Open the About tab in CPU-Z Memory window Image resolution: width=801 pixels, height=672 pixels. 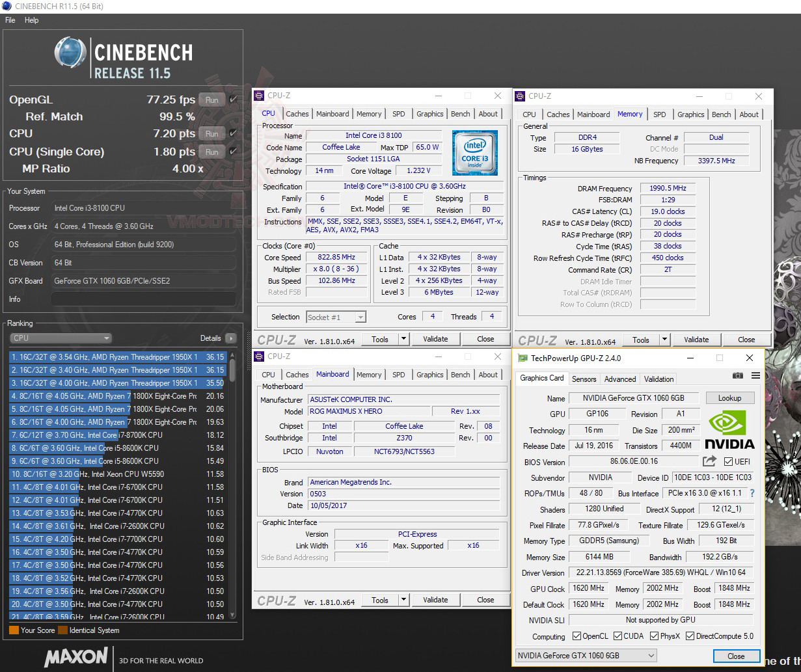click(x=749, y=114)
